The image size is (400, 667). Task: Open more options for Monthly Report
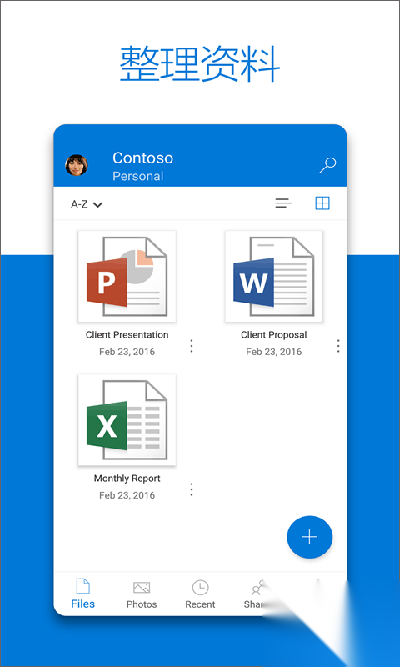click(x=191, y=490)
